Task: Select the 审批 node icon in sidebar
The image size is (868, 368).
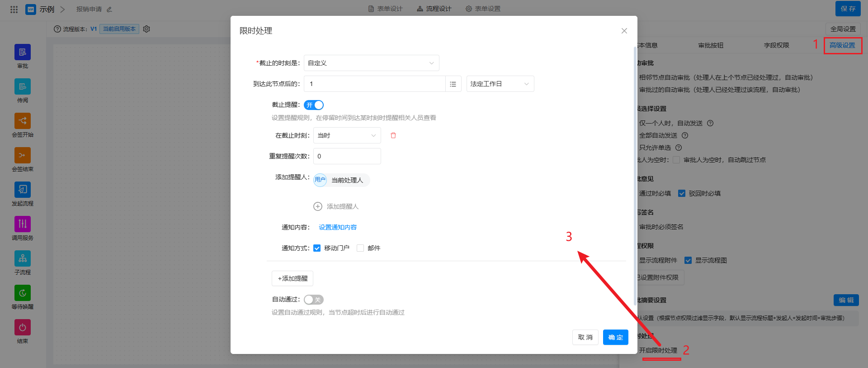Action: coord(22,53)
